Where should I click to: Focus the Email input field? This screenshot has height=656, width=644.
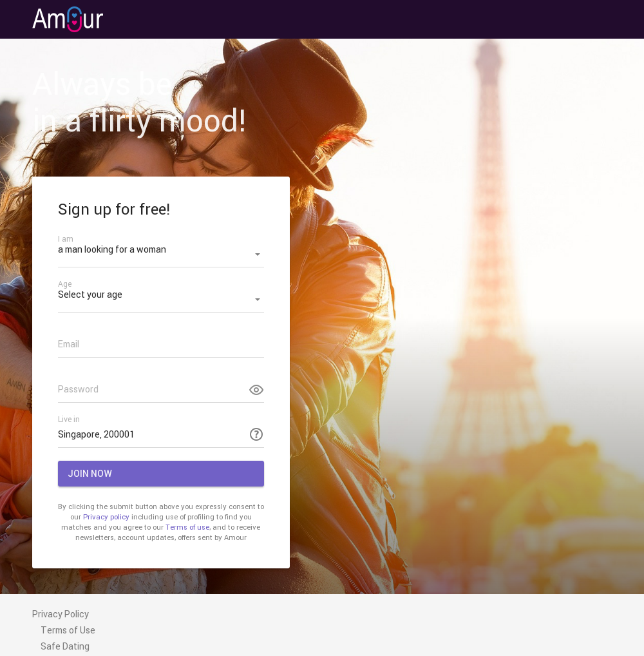coord(160,344)
